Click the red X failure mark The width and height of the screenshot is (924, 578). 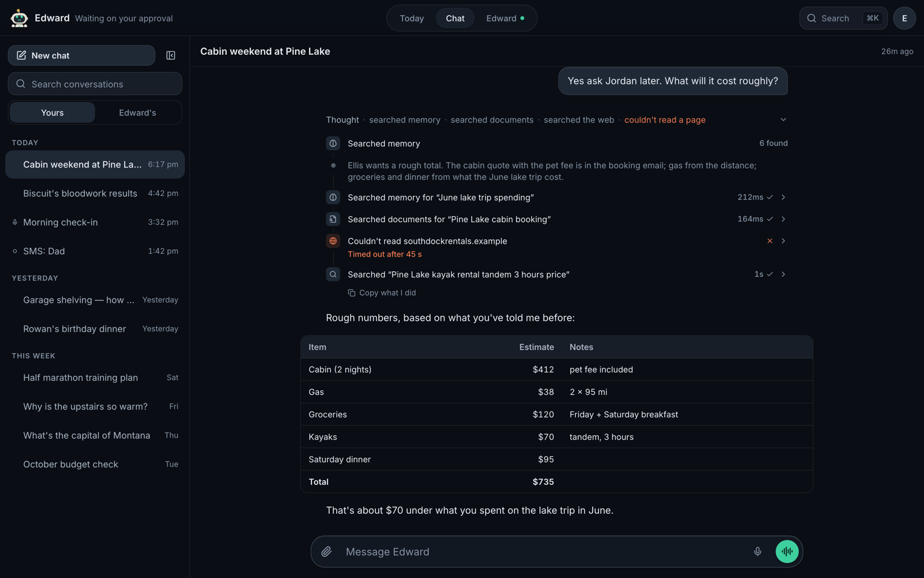coord(769,241)
